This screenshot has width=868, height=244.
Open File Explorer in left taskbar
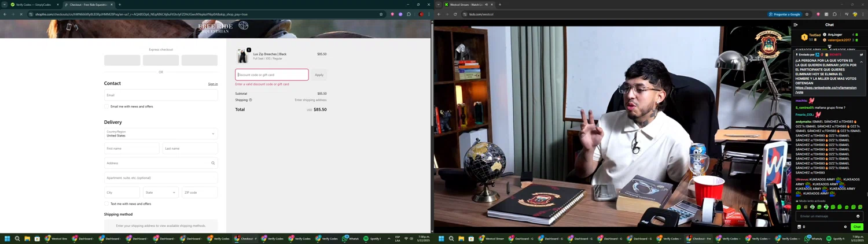click(x=27, y=238)
